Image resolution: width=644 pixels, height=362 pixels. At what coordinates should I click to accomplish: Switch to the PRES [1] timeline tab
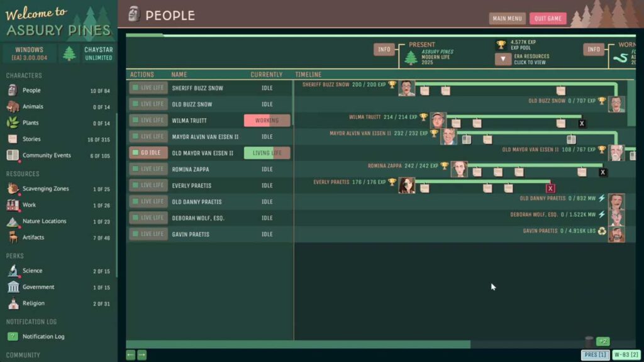click(595, 355)
